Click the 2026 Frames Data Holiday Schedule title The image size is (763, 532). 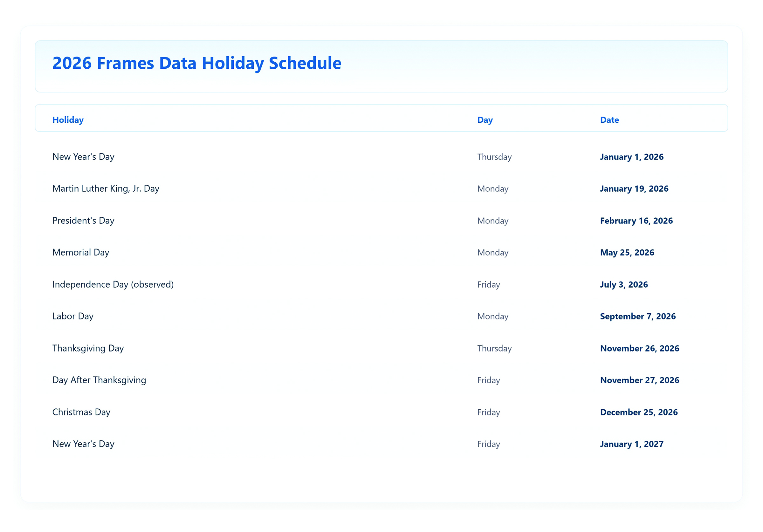coord(197,63)
